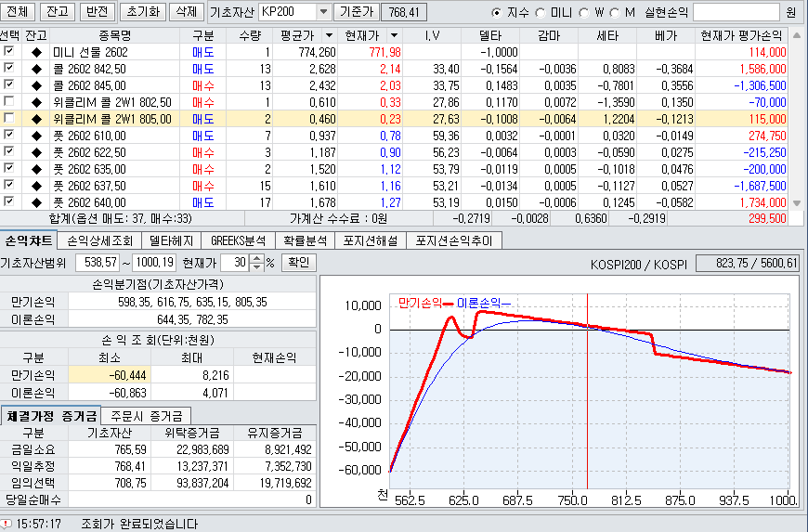The height and width of the screenshot is (532, 808).
Task: Click the 이론손익 blue legend marker
Action: click(x=506, y=304)
